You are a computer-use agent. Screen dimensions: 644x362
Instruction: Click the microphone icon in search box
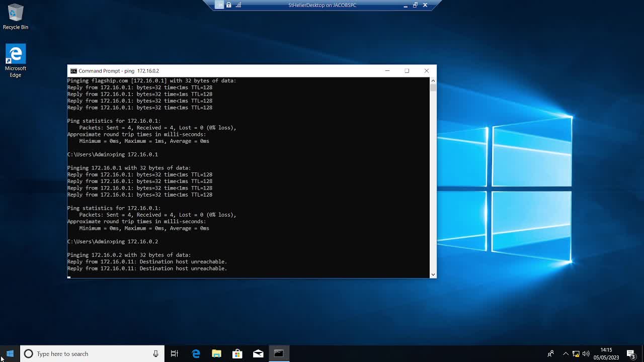[155, 354]
